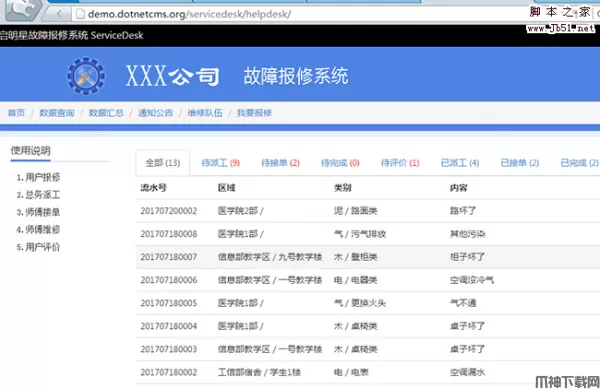
Task: Open the 首页 navigation link
Action: 16,113
